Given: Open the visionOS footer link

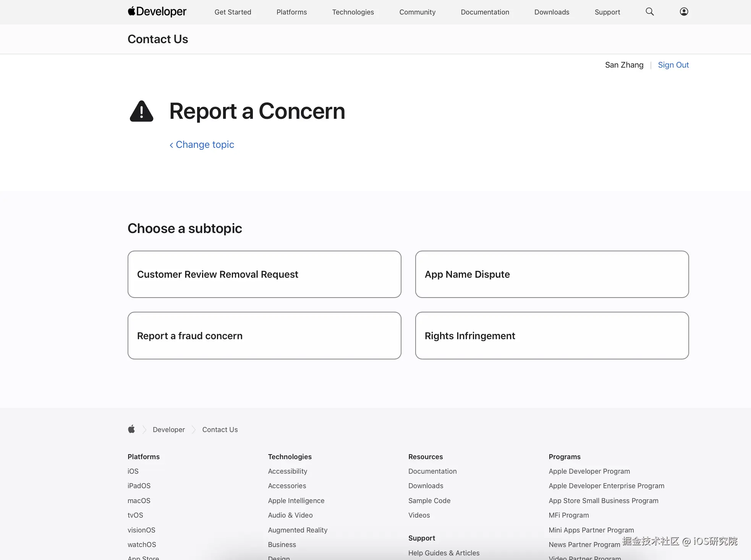Looking at the screenshot, I should pos(141,530).
